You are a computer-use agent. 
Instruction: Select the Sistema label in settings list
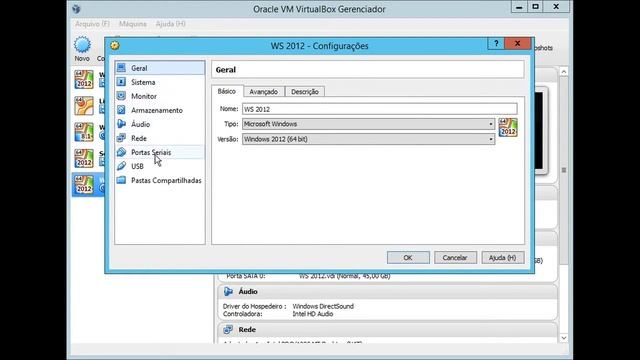(143, 82)
